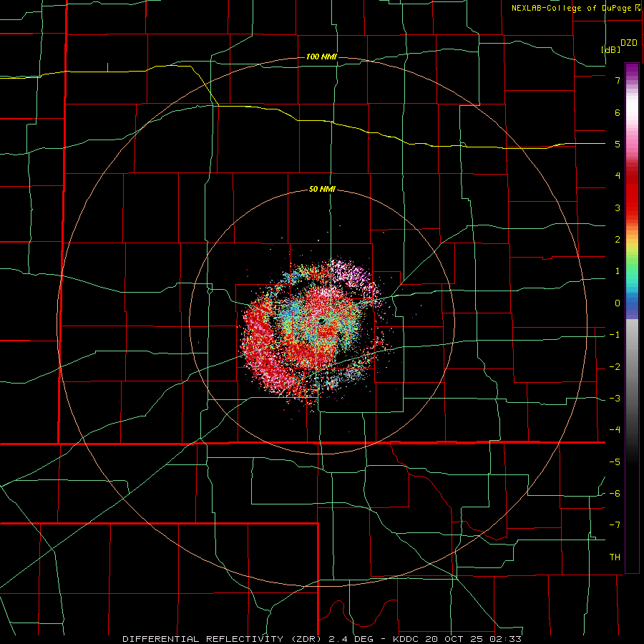The image size is (644, 644).
Task: Click the 4 value on the color scale
Action: click(618, 176)
